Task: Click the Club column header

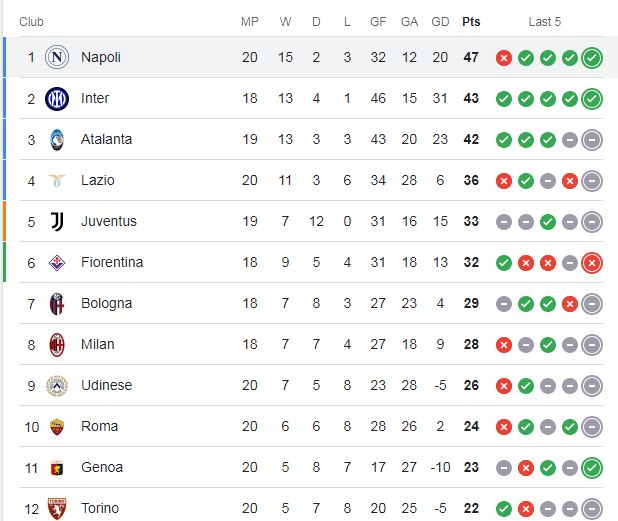Action: (31, 22)
